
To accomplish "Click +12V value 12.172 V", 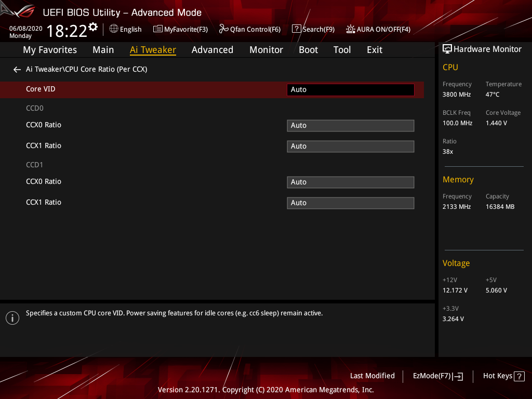I will click(455, 290).
